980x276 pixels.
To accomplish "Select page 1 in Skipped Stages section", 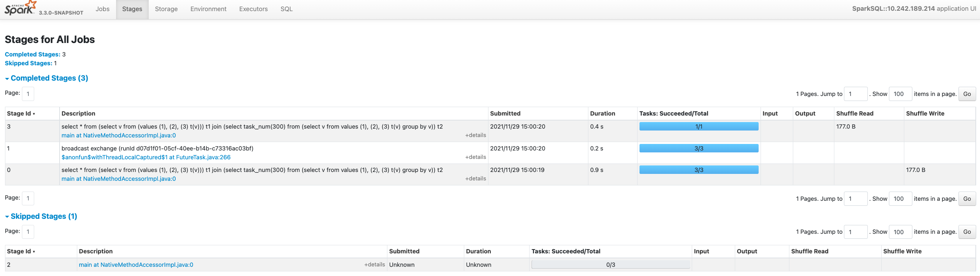I will point(28,232).
